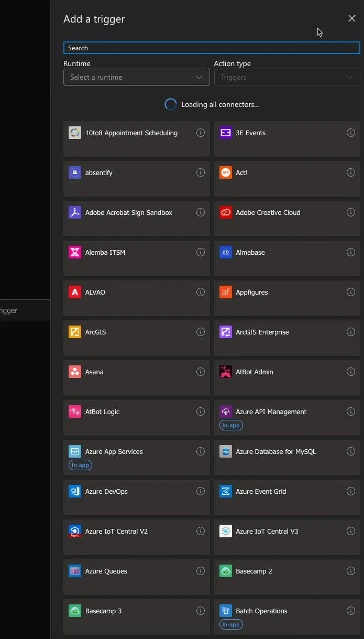Image resolution: width=364 pixels, height=639 pixels.
Task: Pick the Azure Event Grid icon
Action: coord(226,492)
